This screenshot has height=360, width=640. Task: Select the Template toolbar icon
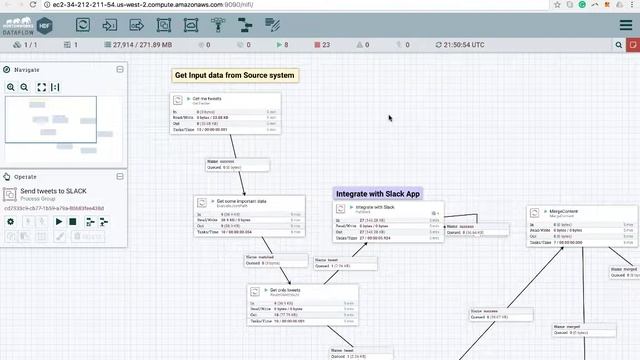pos(245,25)
